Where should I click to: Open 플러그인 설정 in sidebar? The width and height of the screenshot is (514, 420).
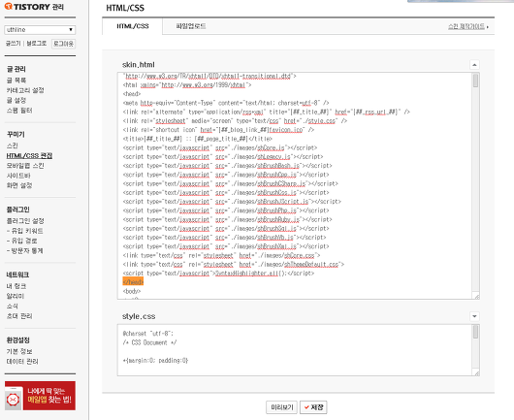(x=25, y=221)
